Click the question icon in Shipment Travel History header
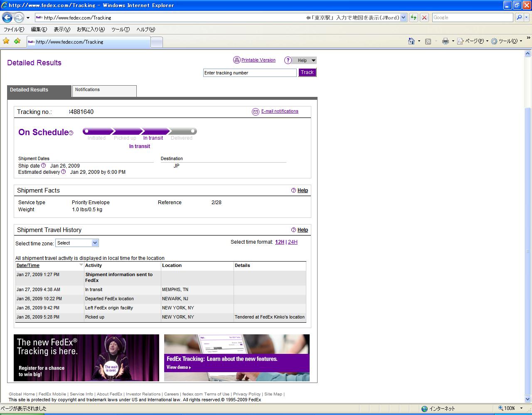 point(293,230)
